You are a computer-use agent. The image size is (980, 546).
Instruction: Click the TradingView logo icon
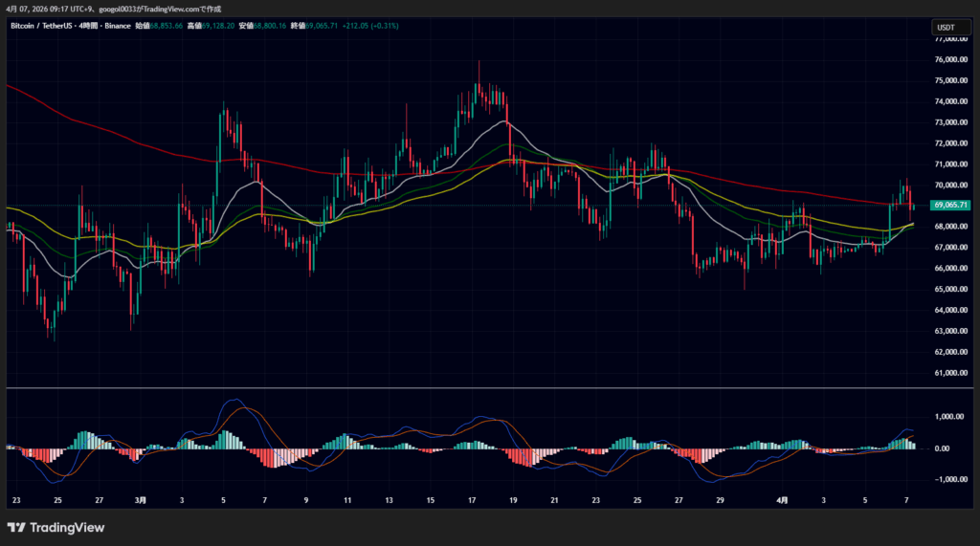(16, 527)
